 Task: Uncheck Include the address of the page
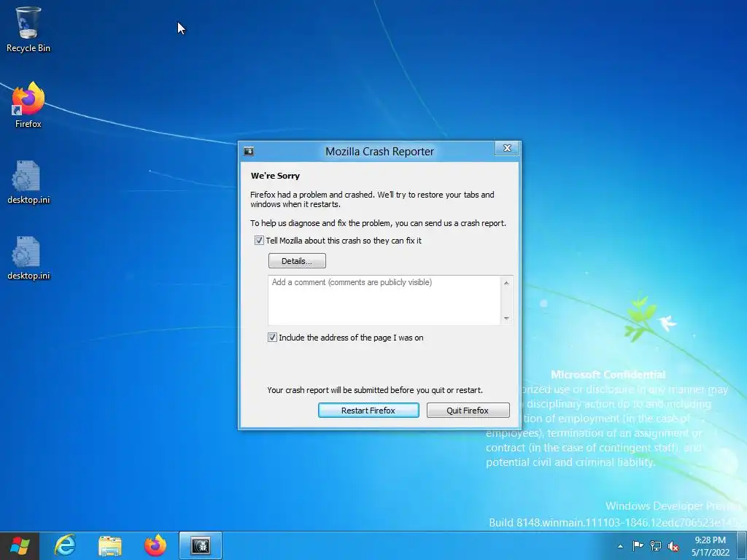pos(272,338)
